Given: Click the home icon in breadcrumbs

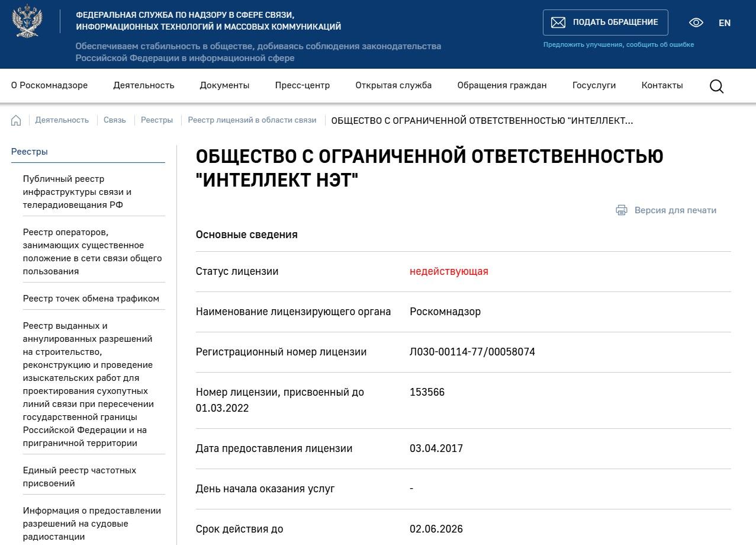Looking at the screenshot, I should click(x=16, y=120).
